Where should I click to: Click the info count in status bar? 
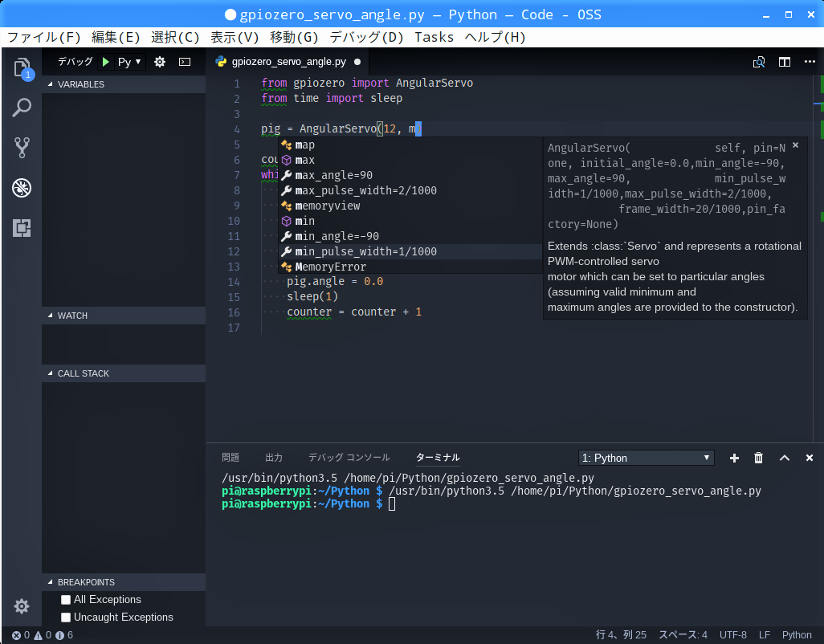[64, 635]
